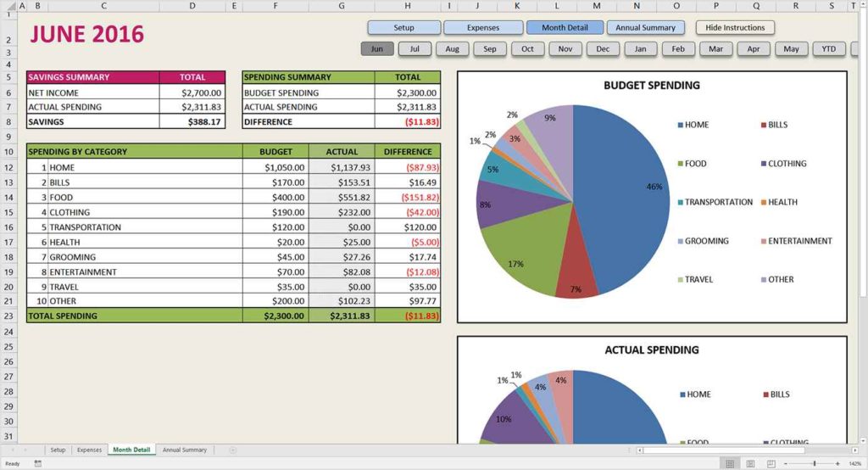Select column G header
868x470 pixels.
(342, 6)
